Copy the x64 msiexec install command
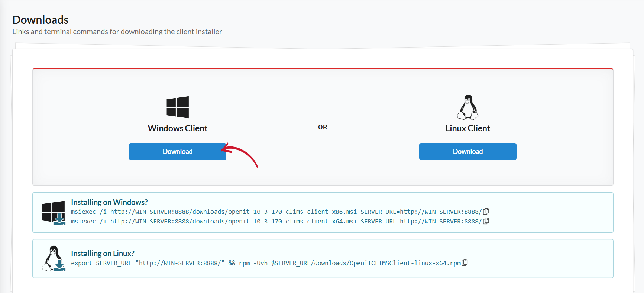Screen dimensions: 644x293 tap(486, 221)
